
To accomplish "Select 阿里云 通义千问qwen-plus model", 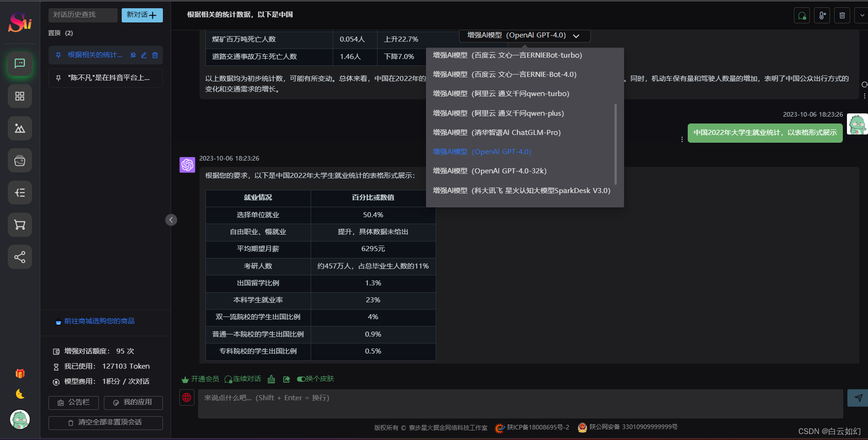I will (525, 113).
